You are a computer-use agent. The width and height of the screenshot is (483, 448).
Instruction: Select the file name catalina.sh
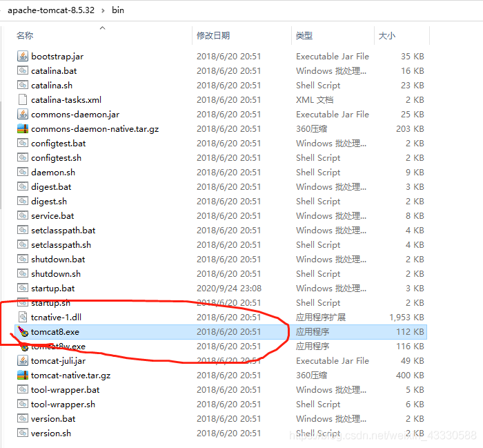click(52, 86)
